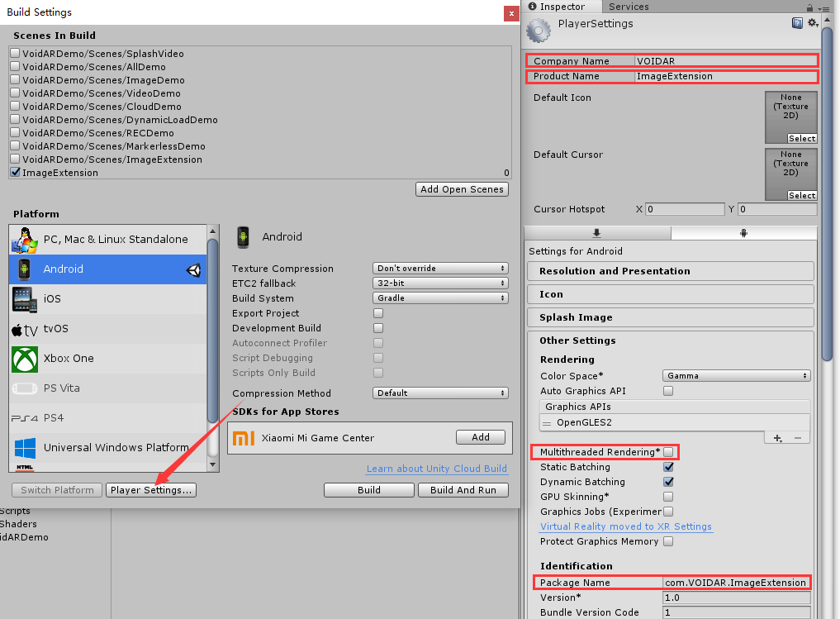Click the tvOS platform icon
Viewport: 840px width, 619px height.
(25, 329)
